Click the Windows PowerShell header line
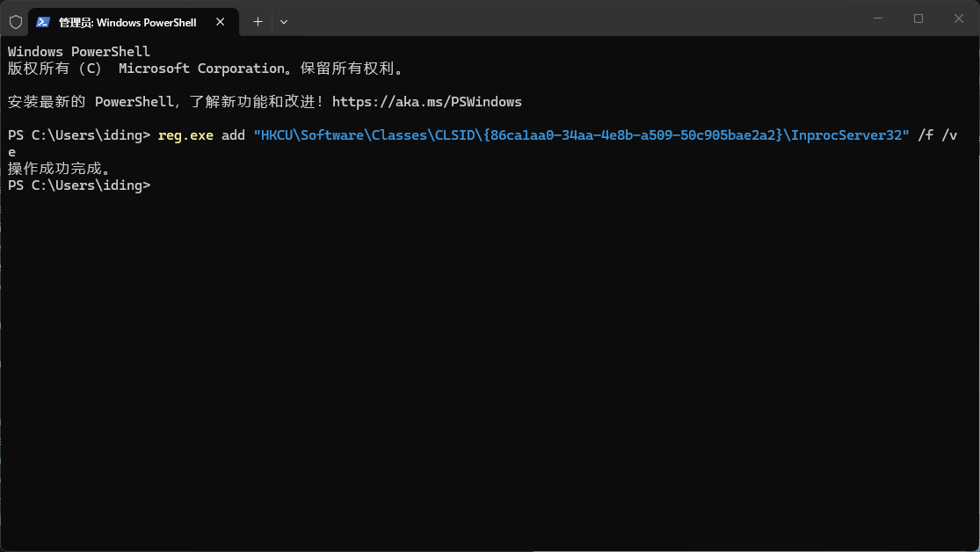 click(79, 52)
